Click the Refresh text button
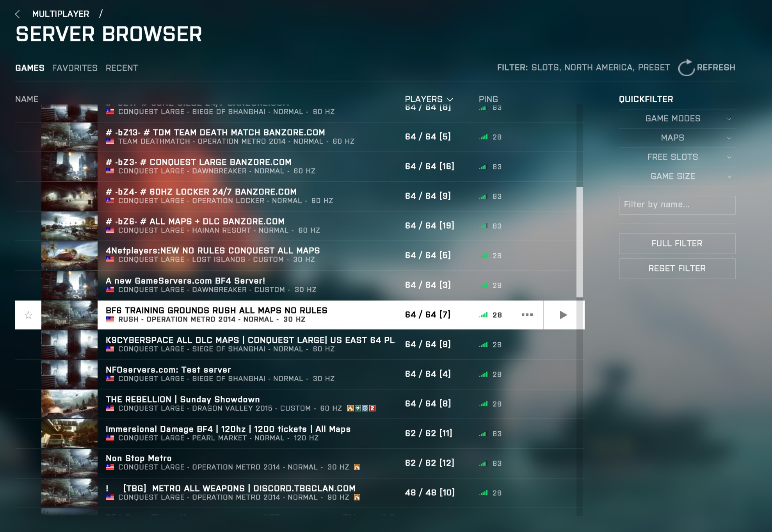772x532 pixels. point(716,68)
